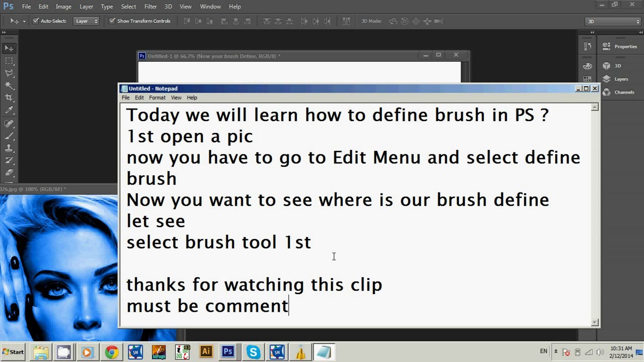This screenshot has height=362, width=644.
Task: Select the History Brush tool
Action: [x=9, y=161]
